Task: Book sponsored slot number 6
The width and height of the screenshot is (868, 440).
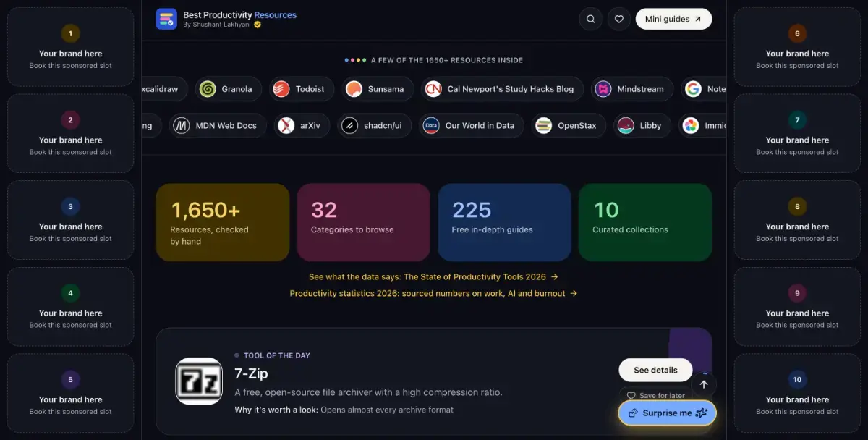Action: (x=797, y=47)
